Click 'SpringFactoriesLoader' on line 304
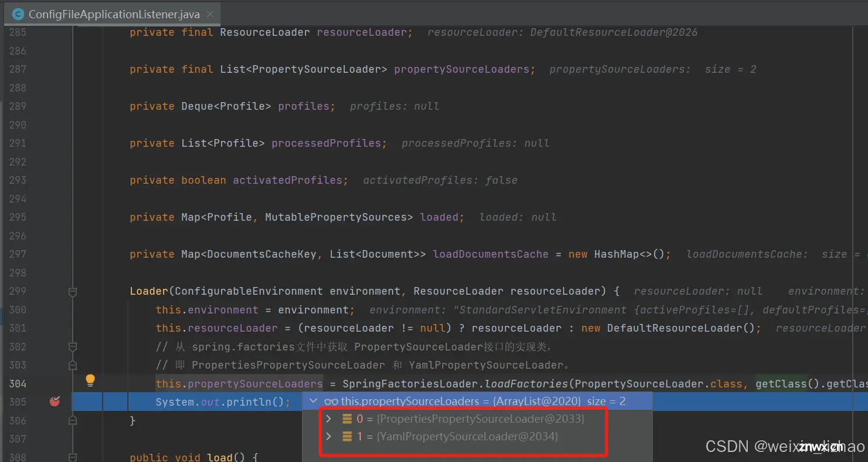Image resolution: width=868 pixels, height=462 pixels. tap(410, 383)
